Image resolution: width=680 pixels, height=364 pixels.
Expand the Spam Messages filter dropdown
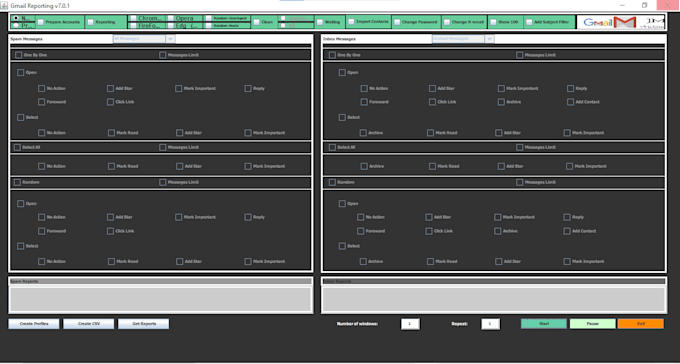click(170, 39)
